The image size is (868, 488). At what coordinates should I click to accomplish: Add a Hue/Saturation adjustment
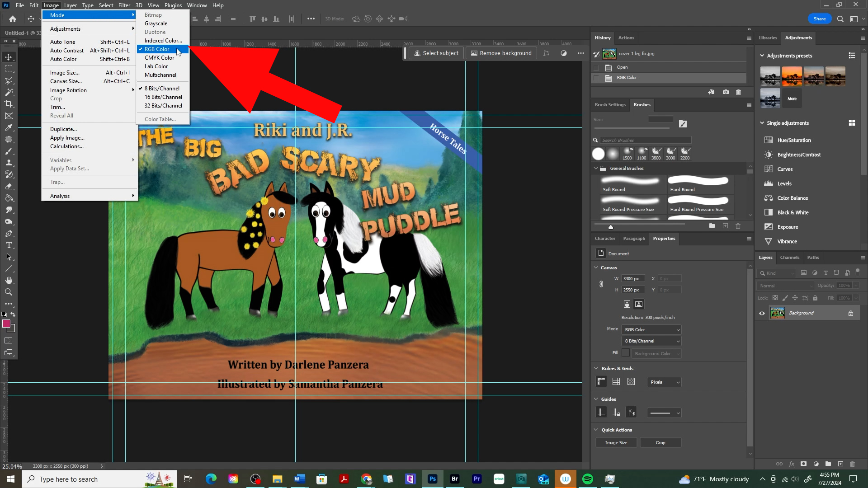794,141
